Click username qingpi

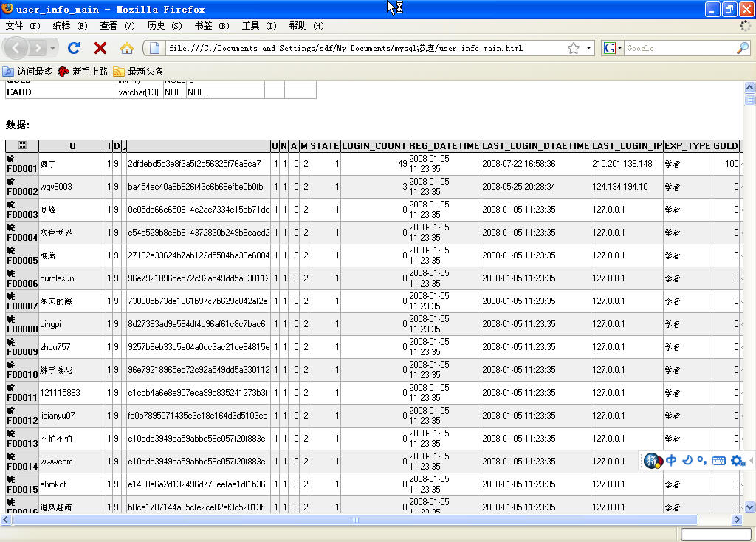click(x=51, y=324)
